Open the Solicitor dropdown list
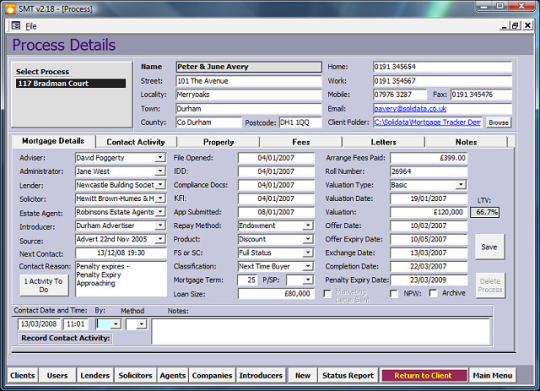Image resolution: width=540 pixels, height=391 pixels. pyautogui.click(x=160, y=198)
